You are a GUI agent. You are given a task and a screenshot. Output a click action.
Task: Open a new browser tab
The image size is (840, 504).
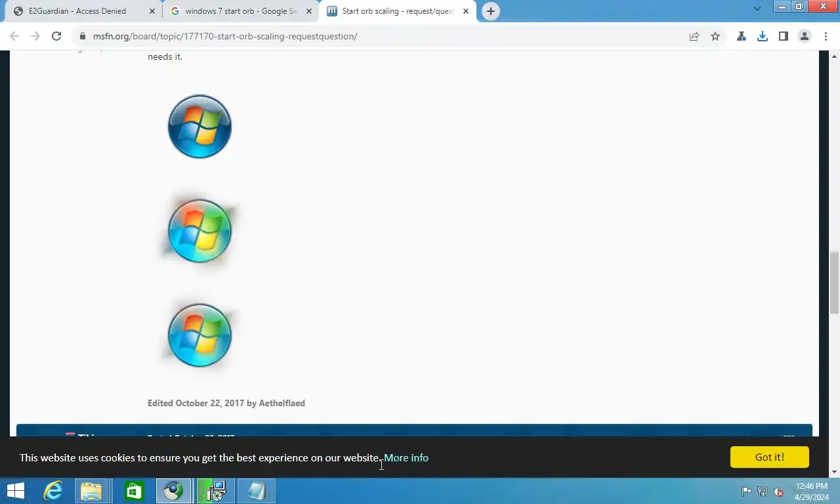[491, 11]
